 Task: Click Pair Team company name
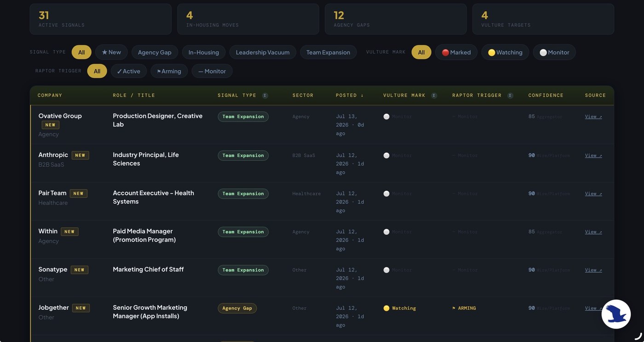pos(52,193)
